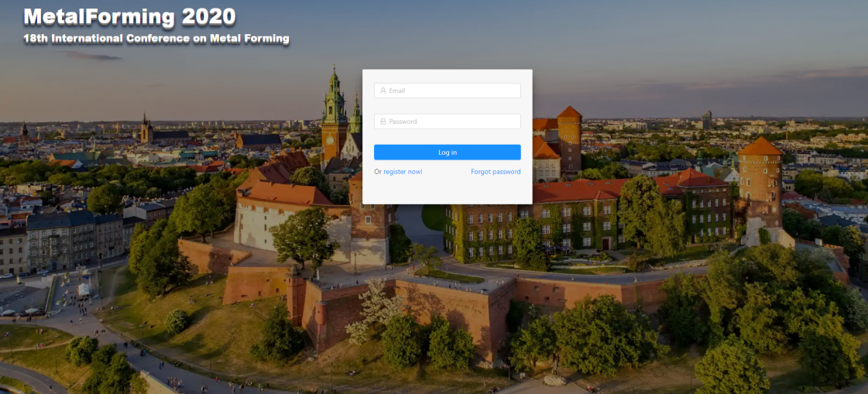
Task: Click the tall dark skyscraper on right horizon
Action: click(x=707, y=119)
